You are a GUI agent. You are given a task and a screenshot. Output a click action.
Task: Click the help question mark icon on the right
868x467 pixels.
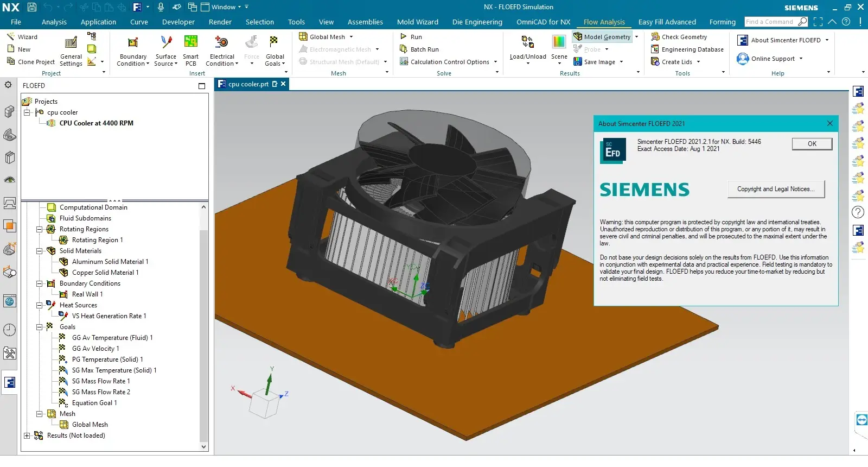coord(858,212)
